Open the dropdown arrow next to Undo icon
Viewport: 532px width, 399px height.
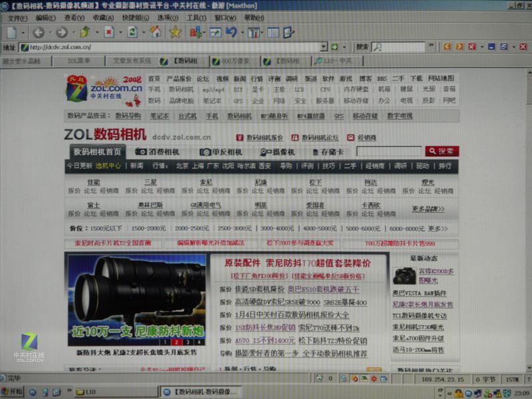click(x=242, y=33)
